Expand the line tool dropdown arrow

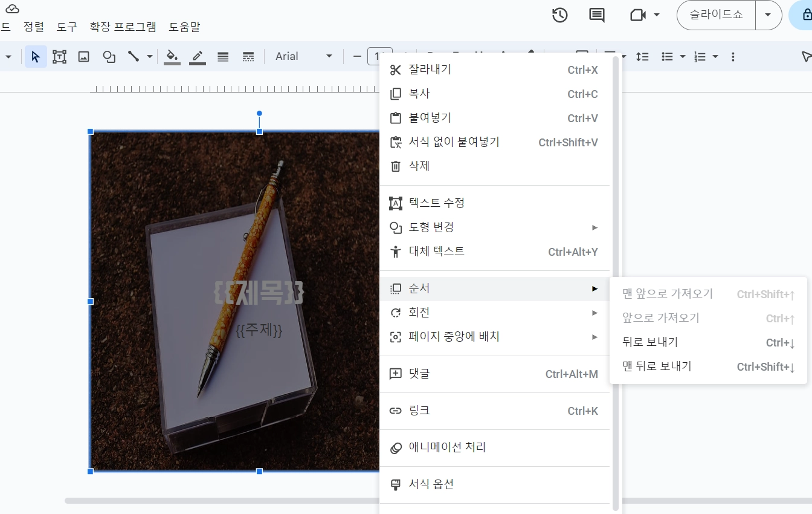click(x=149, y=57)
